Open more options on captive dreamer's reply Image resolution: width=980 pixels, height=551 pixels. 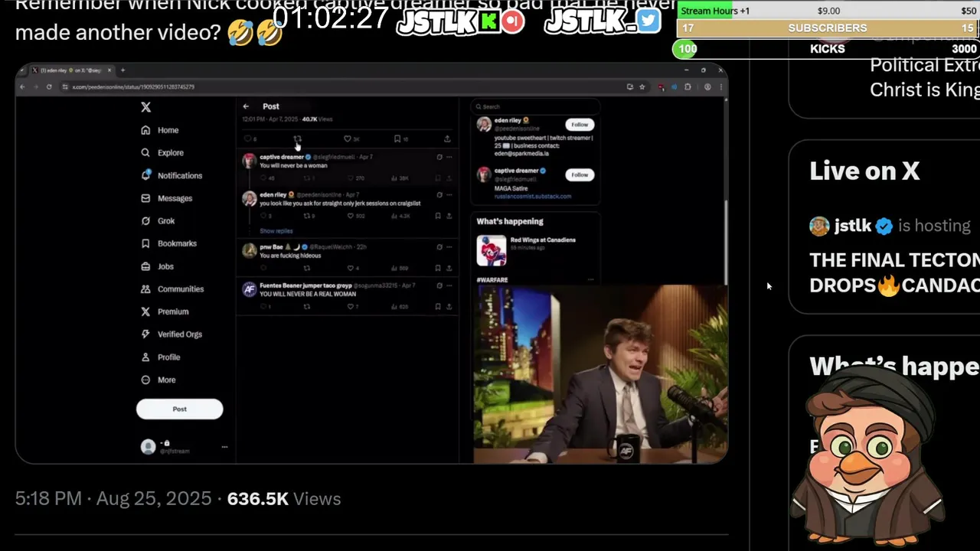[449, 157]
